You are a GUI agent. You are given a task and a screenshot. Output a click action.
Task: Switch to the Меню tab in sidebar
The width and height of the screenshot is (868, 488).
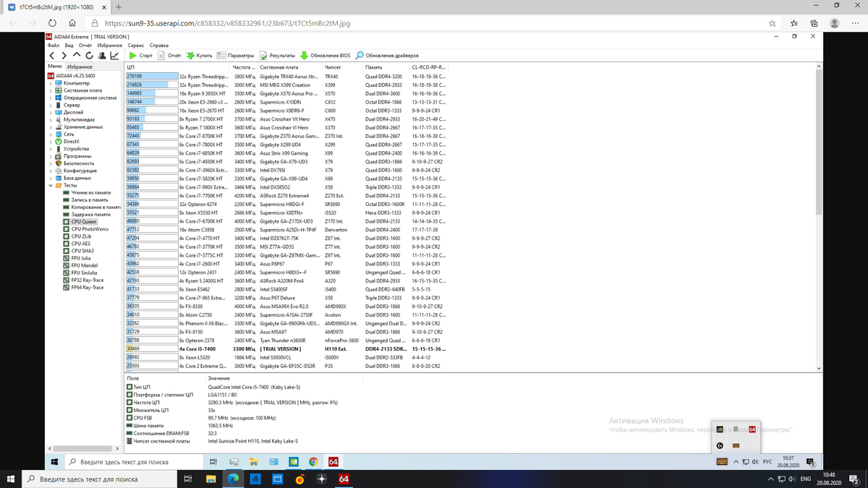[x=55, y=67]
